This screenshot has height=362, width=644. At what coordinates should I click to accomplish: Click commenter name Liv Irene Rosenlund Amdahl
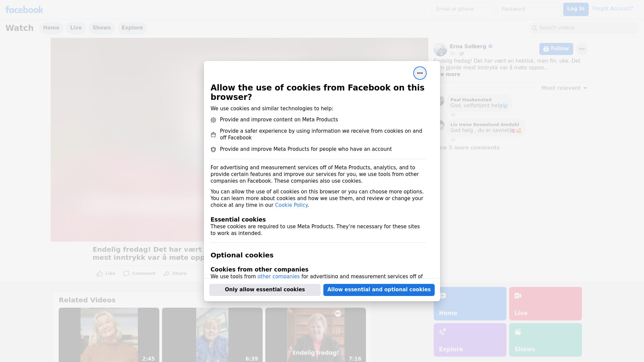tap(485, 125)
